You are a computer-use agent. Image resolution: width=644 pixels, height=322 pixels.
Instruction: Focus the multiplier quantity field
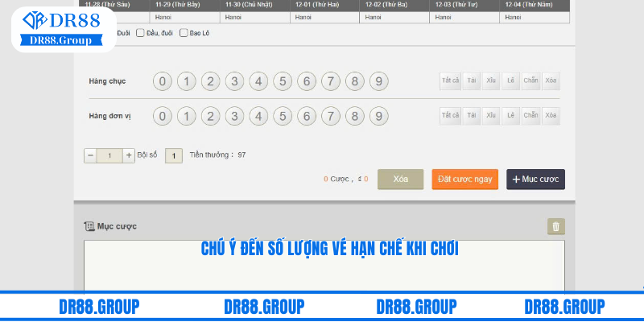[x=109, y=155]
